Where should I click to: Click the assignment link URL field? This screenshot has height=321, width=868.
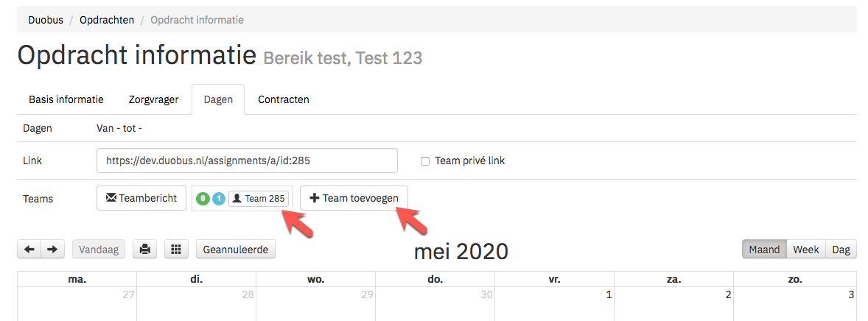pos(247,160)
